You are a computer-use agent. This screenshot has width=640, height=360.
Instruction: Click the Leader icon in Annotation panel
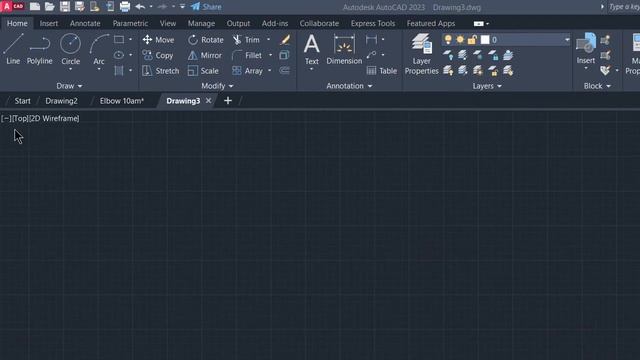[x=371, y=55]
